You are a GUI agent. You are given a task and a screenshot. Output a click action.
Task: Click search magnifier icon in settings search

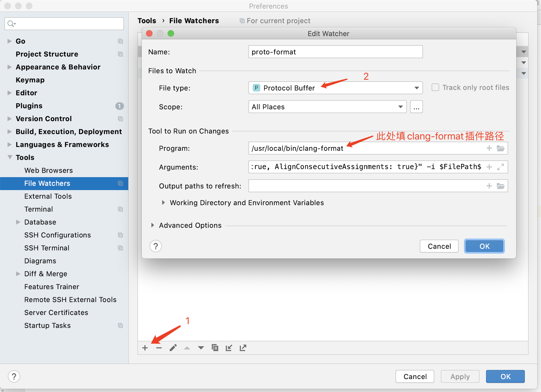point(11,24)
